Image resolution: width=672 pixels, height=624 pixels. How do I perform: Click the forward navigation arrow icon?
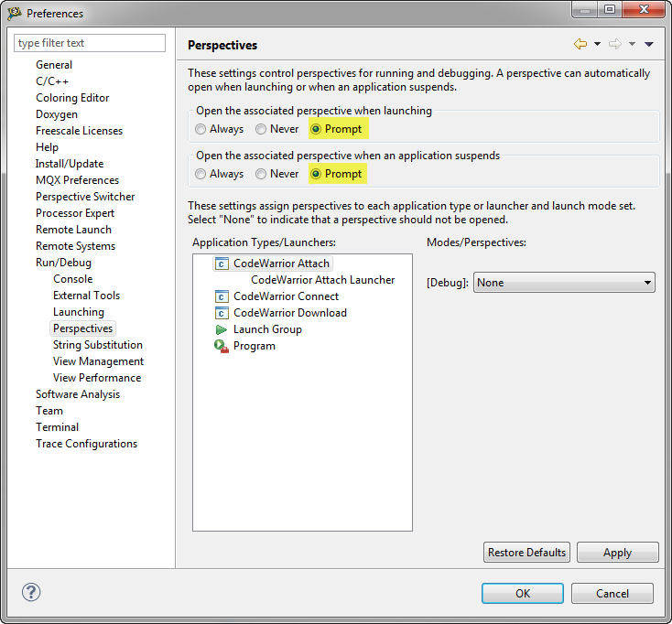pos(614,44)
